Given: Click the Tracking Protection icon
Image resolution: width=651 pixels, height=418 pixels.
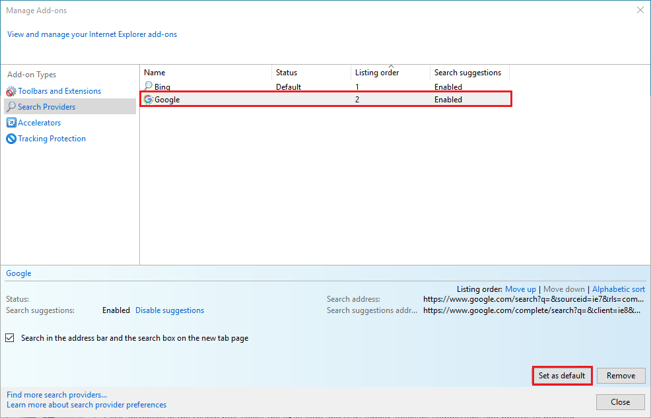Looking at the screenshot, I should pyautogui.click(x=11, y=139).
